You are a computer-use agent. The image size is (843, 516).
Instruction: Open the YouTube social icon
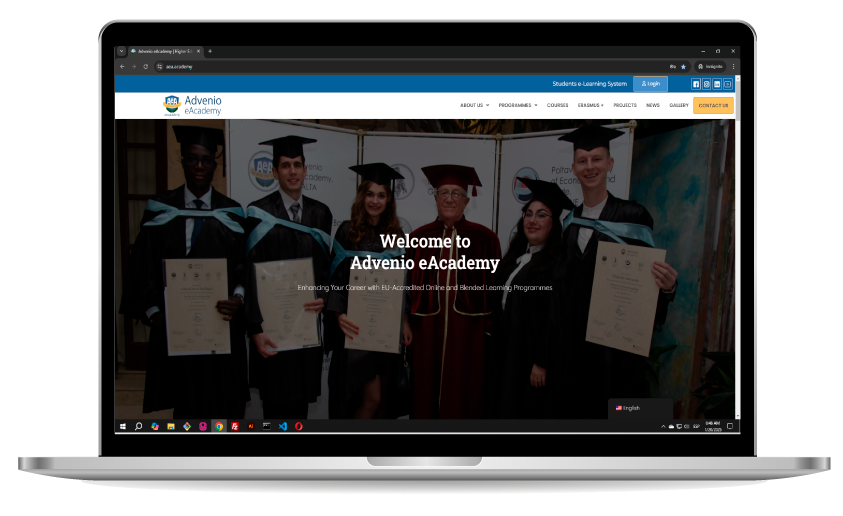click(727, 84)
